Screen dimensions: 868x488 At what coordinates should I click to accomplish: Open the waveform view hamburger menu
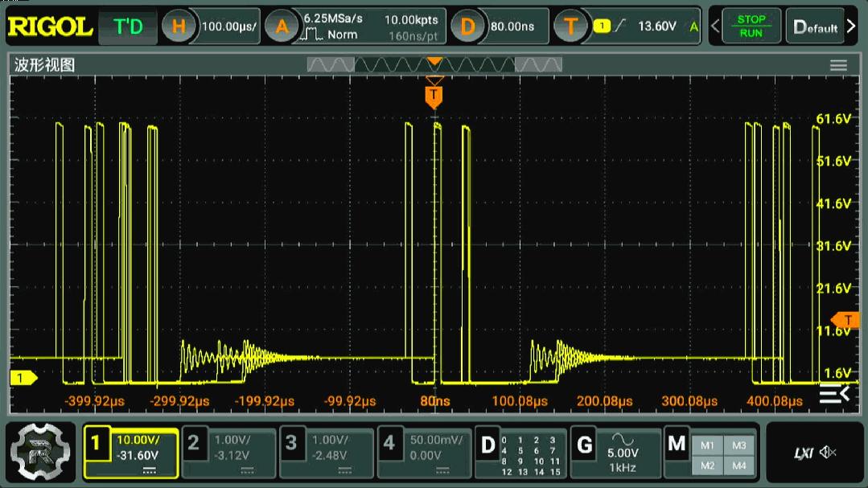point(838,66)
